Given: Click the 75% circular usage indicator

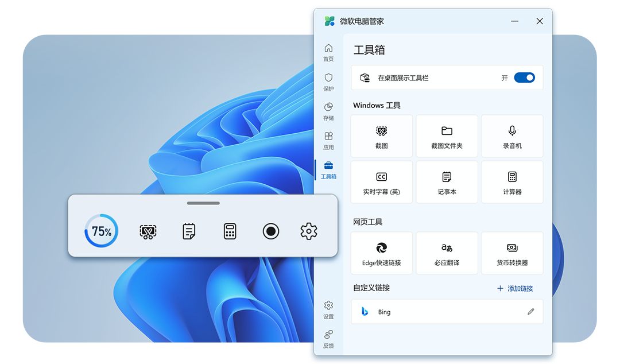Looking at the screenshot, I should click(x=101, y=231).
